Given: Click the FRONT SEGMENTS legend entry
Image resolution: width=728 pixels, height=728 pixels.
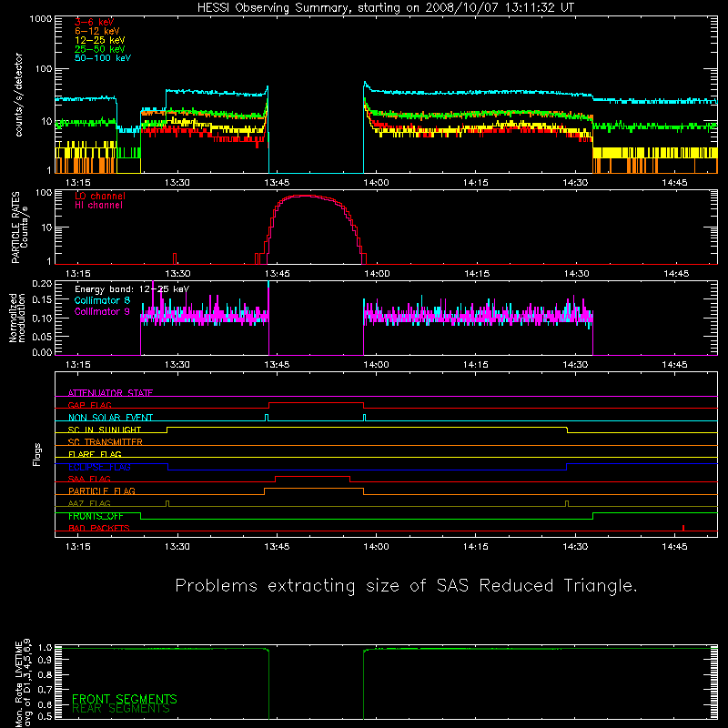Looking at the screenshot, I should point(125,699).
